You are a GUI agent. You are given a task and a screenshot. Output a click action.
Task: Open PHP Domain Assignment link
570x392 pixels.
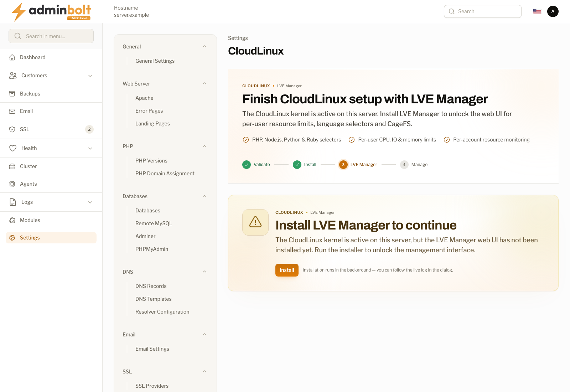point(165,174)
